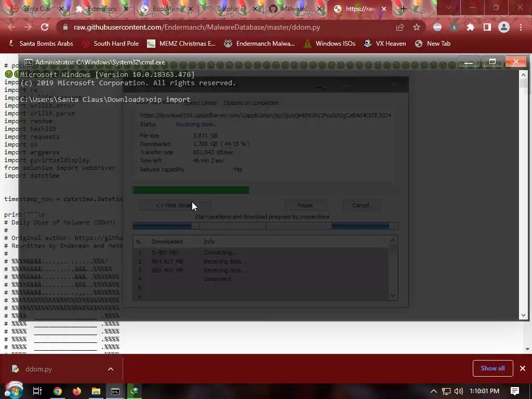The height and width of the screenshot is (399, 532).
Task: Select connection row 1 Connecting
Action: click(262, 253)
